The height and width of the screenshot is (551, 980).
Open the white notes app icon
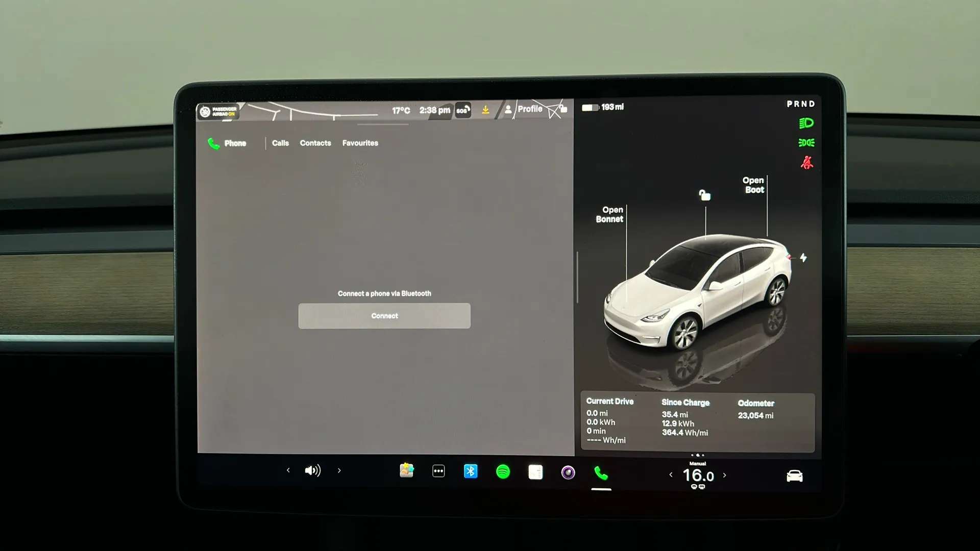[x=535, y=472]
